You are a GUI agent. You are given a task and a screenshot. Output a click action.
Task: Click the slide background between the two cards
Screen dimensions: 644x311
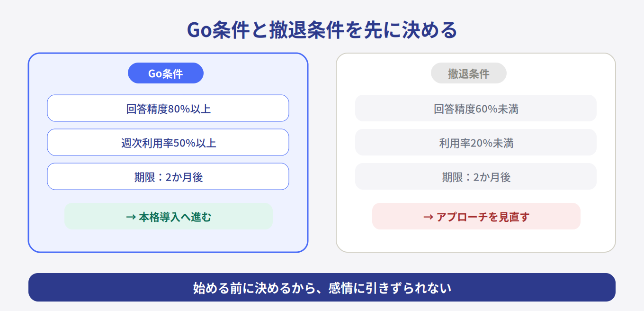tap(322, 152)
